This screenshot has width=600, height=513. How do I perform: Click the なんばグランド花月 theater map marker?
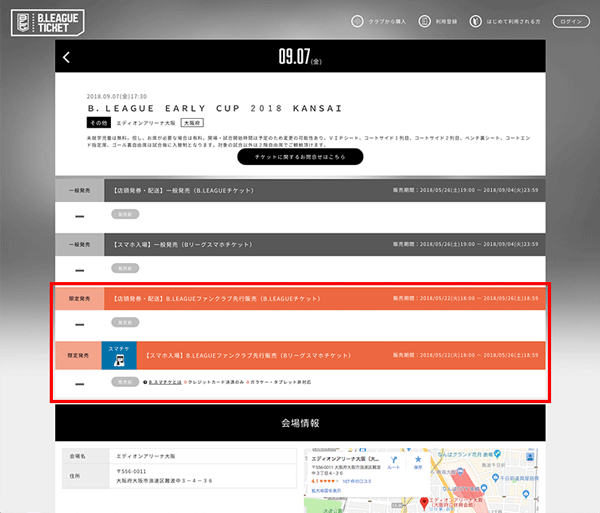[497, 454]
